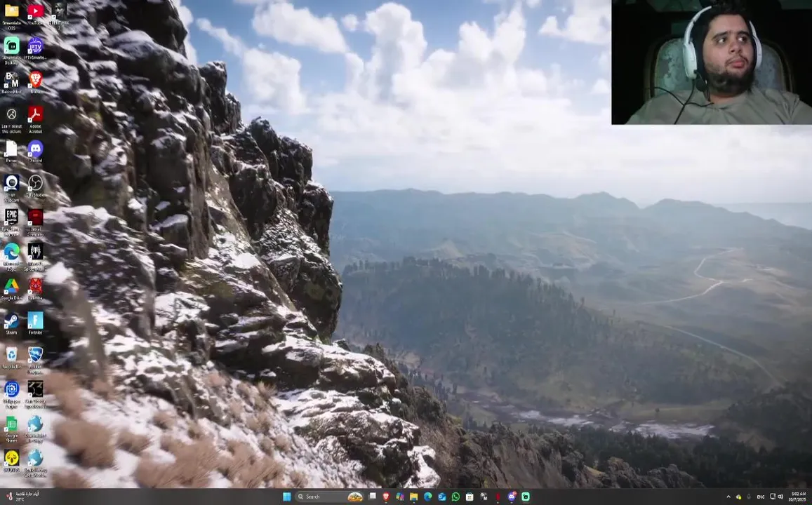The width and height of the screenshot is (812, 505).
Task: Open Outlook from the taskbar
Action: point(441,497)
